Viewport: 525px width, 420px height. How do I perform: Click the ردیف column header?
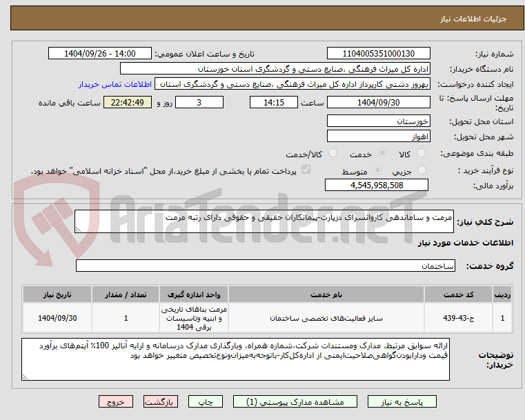coord(502,294)
